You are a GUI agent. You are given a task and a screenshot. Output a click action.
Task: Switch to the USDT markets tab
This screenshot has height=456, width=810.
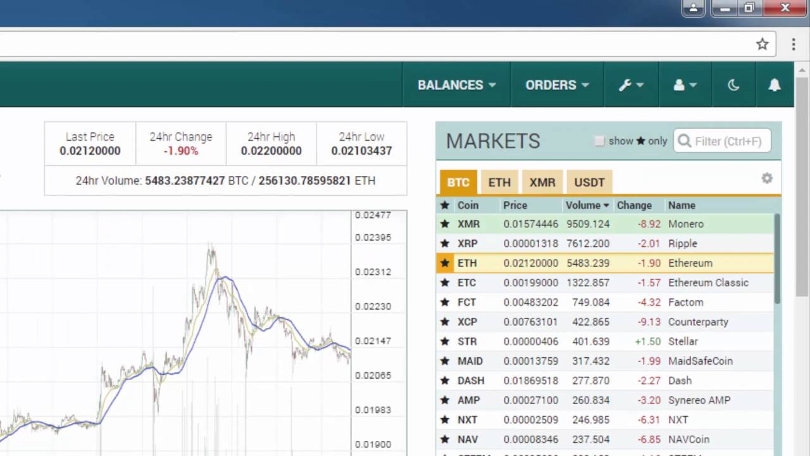point(589,182)
